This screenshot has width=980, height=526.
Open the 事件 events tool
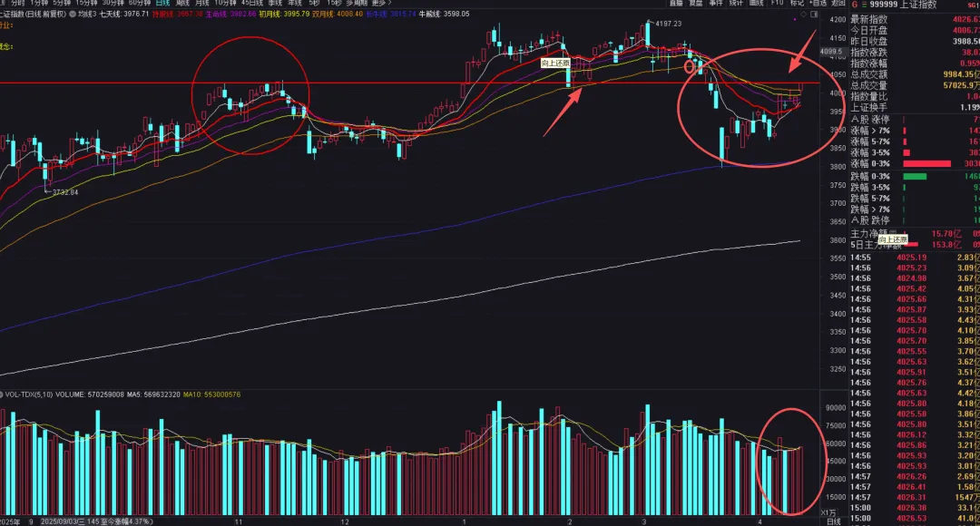[x=716, y=3]
